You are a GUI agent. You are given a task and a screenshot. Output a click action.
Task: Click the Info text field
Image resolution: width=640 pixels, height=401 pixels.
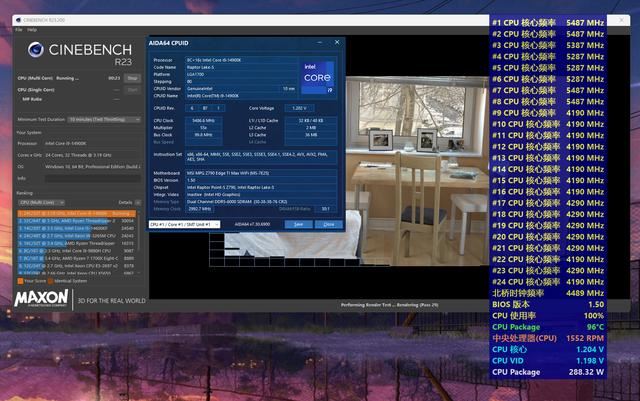click(x=93, y=178)
